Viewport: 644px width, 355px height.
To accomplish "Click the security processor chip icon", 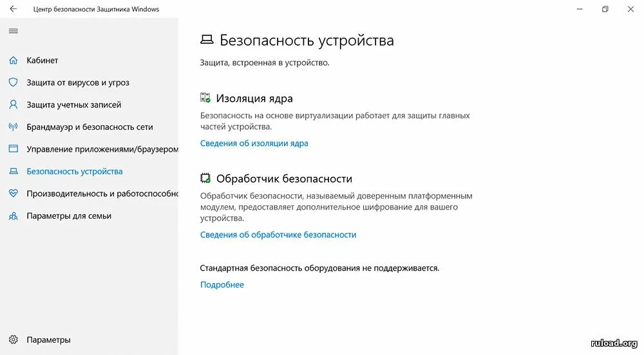I will 205,178.
